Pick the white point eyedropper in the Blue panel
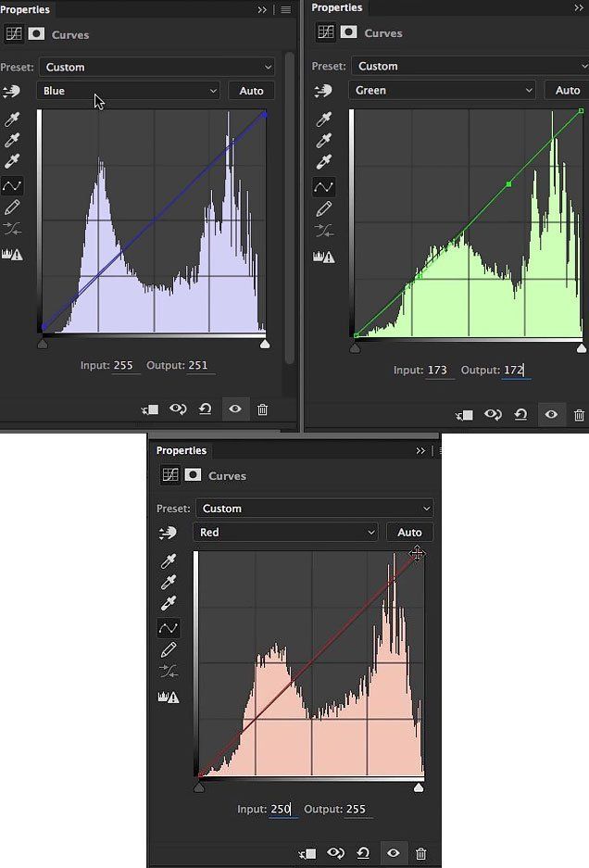589x868 pixels. 12,161
